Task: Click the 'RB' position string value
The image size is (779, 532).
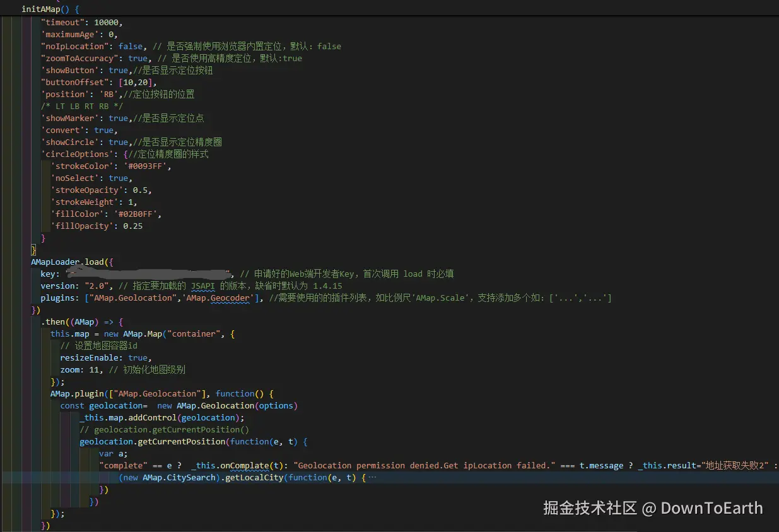Action: 108,94
